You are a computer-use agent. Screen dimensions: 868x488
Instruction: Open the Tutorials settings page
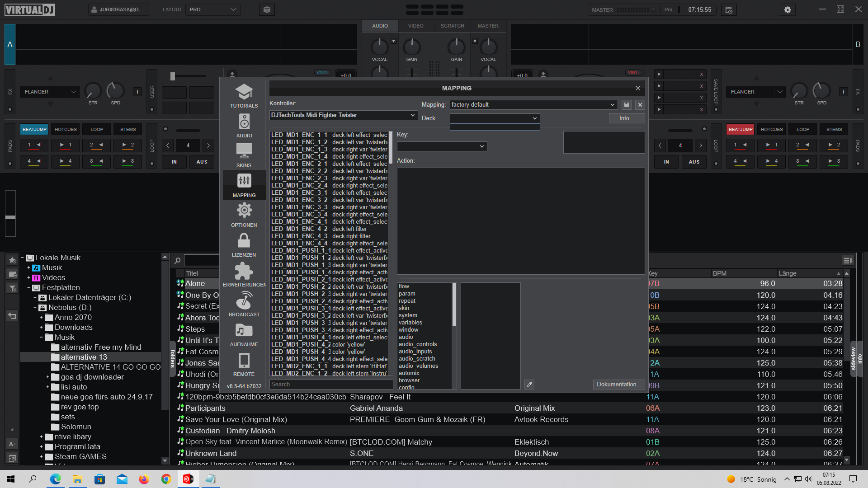[244, 96]
